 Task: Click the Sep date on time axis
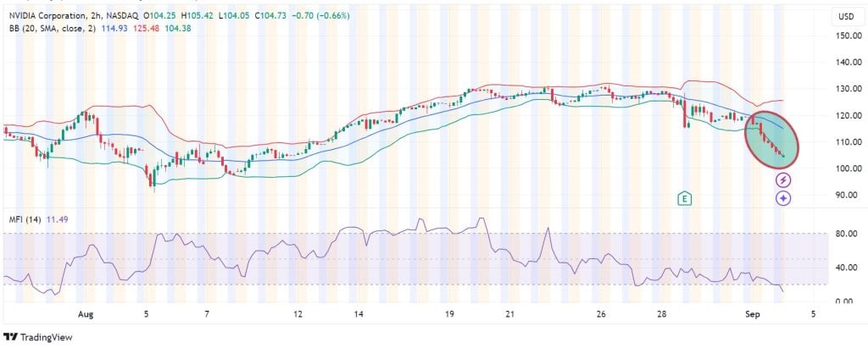coord(753,315)
